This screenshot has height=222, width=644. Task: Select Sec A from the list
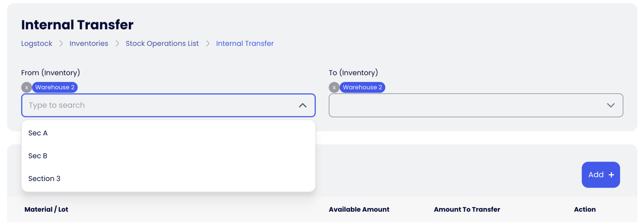click(x=38, y=133)
